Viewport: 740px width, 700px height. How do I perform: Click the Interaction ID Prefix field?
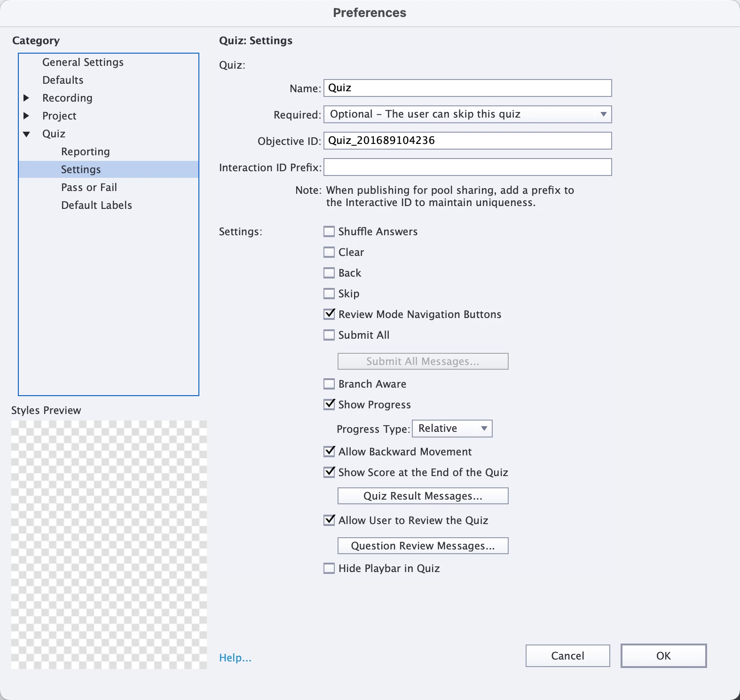tap(468, 167)
